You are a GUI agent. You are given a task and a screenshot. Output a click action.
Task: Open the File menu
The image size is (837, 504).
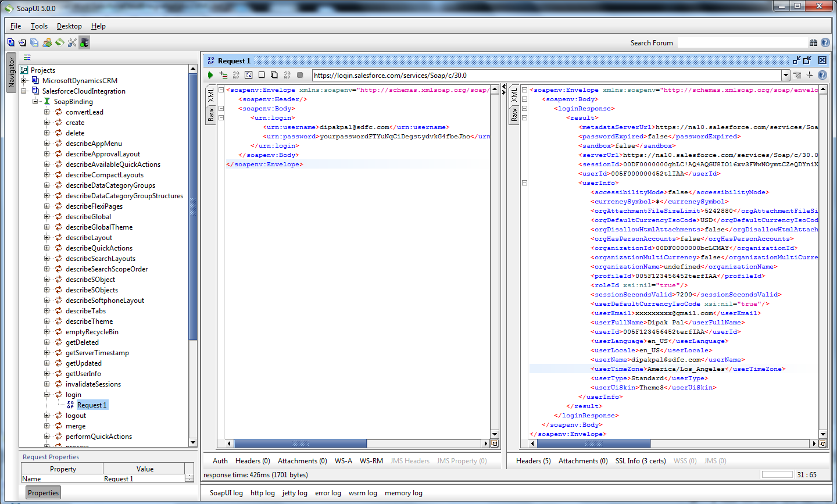point(16,26)
